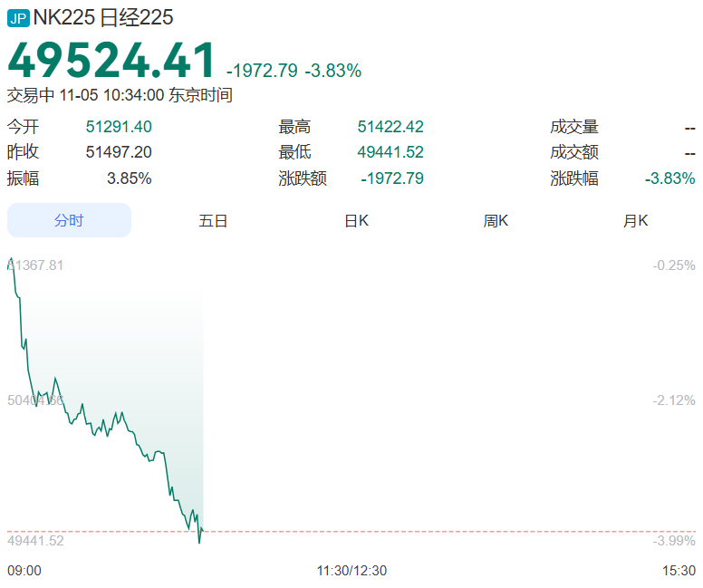Click the large 49524.41 price
The height and width of the screenshot is (588, 703).
click(x=112, y=61)
